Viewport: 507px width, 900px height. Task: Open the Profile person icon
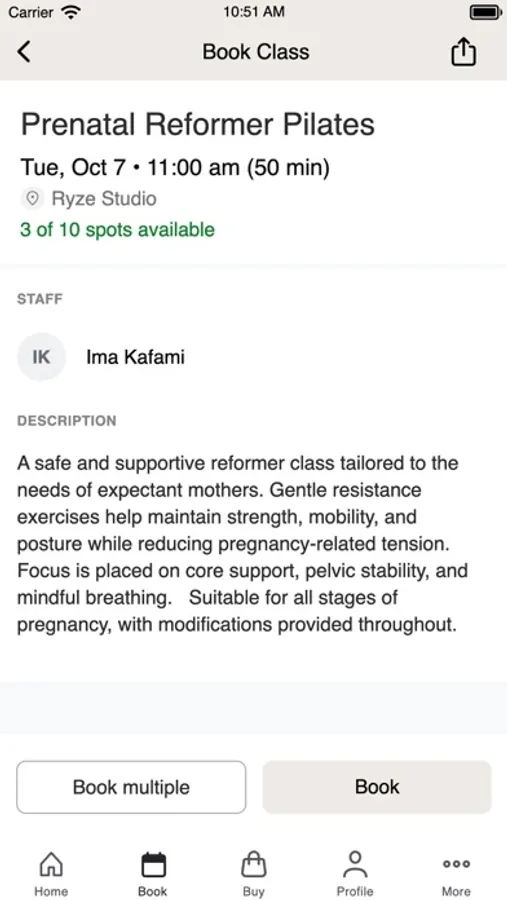point(355,864)
